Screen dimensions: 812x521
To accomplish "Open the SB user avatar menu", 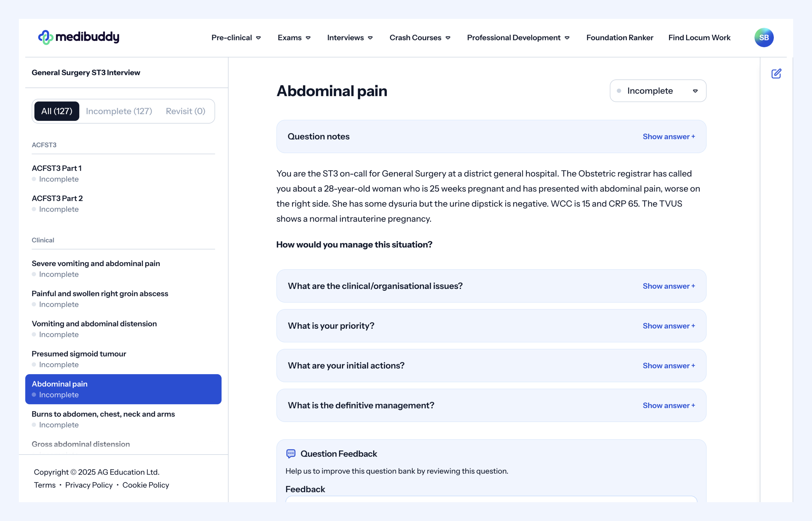I will (764, 37).
